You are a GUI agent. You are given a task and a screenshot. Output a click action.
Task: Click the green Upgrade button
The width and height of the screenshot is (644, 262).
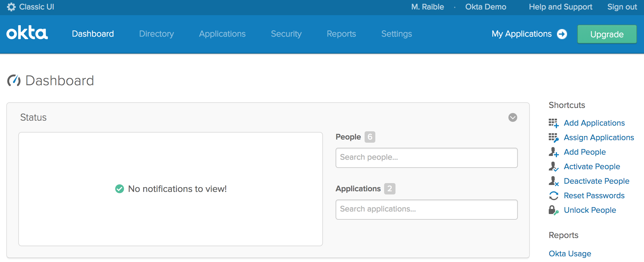coord(607,34)
